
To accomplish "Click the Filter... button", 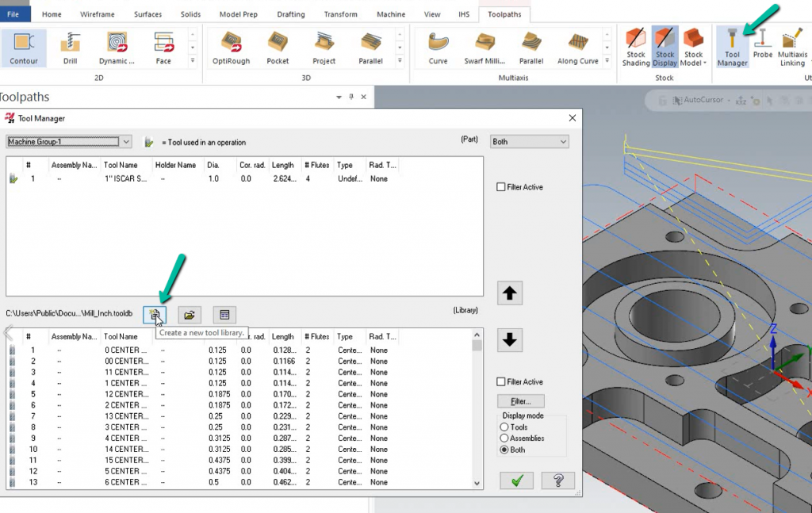I will tap(520, 401).
